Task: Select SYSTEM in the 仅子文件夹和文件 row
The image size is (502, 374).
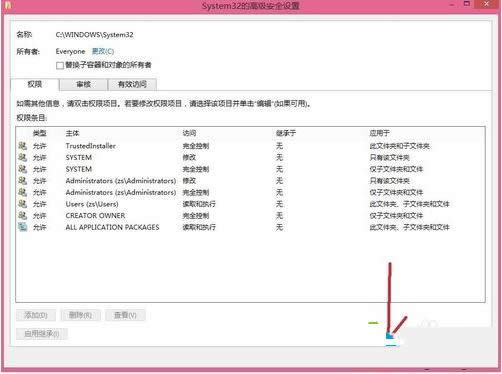Action: tap(79, 169)
